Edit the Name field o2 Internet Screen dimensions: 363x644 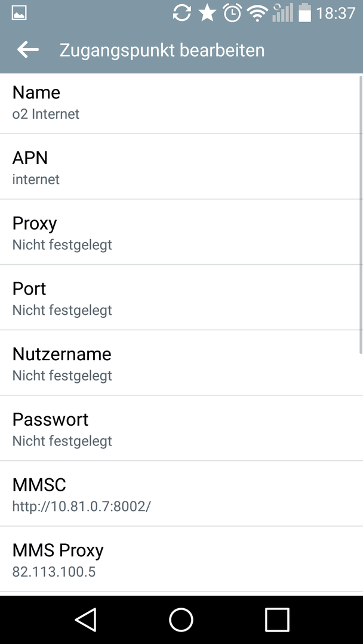pyautogui.click(x=180, y=103)
